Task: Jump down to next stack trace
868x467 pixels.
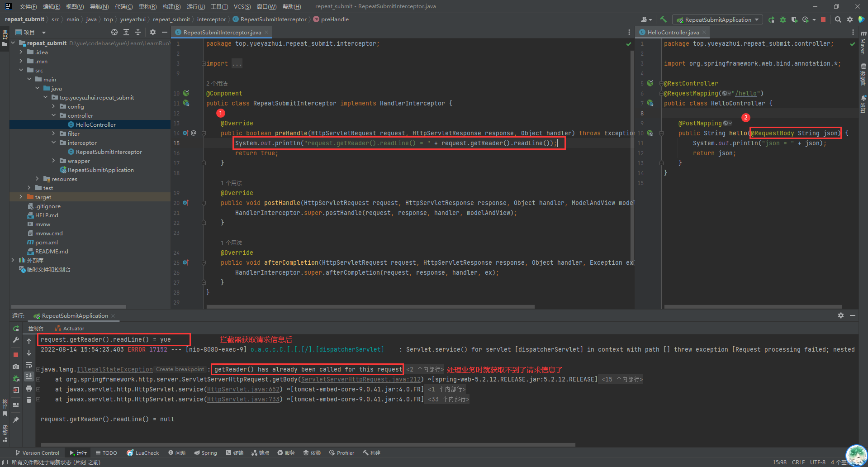Action: 29,353
